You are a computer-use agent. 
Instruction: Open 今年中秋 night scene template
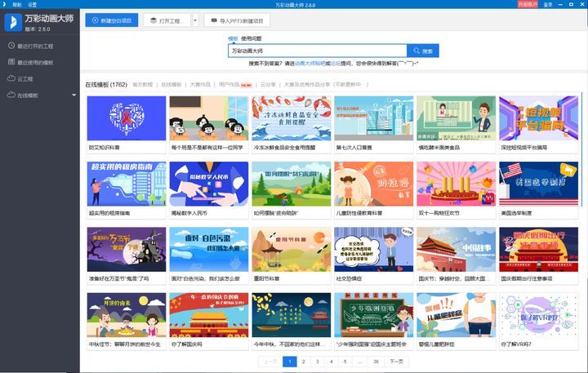(292, 315)
